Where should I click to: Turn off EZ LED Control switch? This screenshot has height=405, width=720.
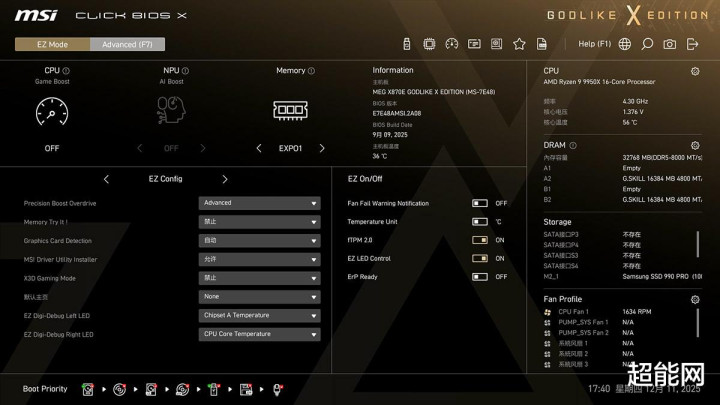point(480,258)
